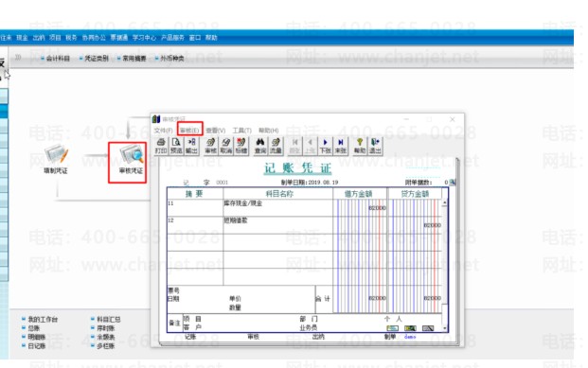The width and height of the screenshot is (588, 368).
Task: Open the 审核(E) menu
Action: coord(189,130)
